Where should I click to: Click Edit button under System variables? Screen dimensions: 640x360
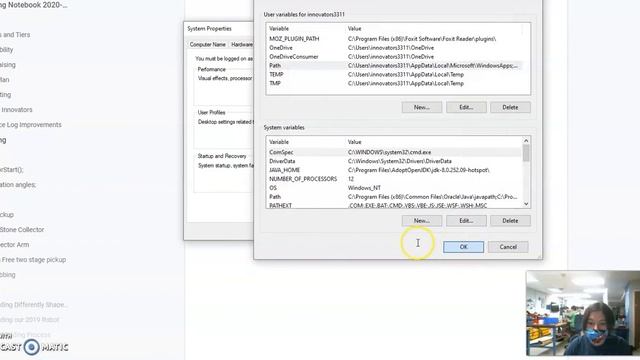click(x=466, y=220)
